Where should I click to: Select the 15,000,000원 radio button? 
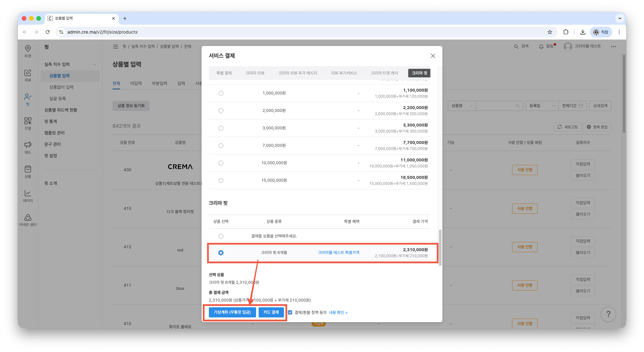coord(221,180)
